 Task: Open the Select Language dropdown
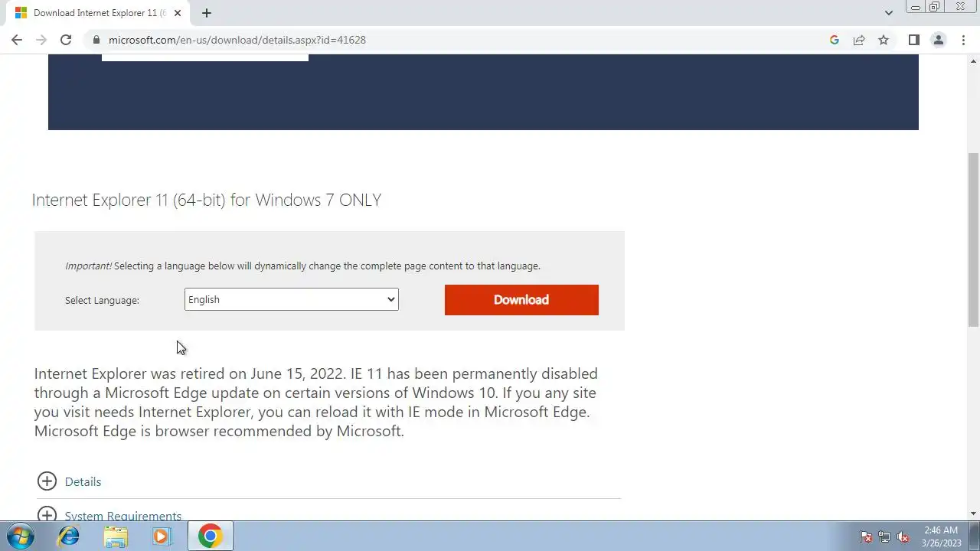[291, 299]
